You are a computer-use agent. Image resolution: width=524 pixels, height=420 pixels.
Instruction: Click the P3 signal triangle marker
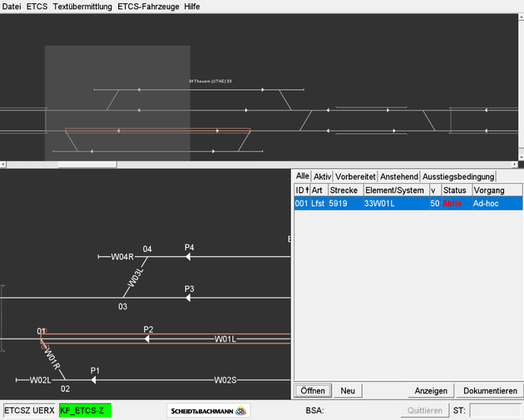click(x=189, y=298)
